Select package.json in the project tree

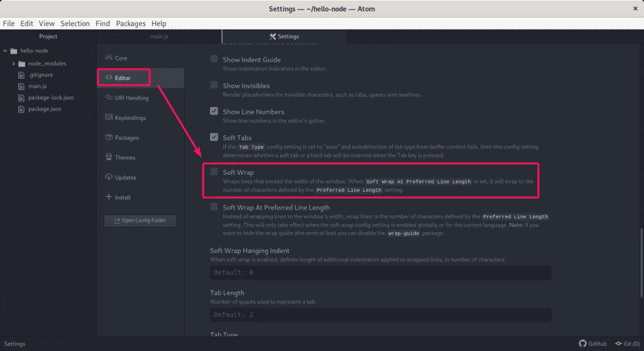tap(45, 109)
